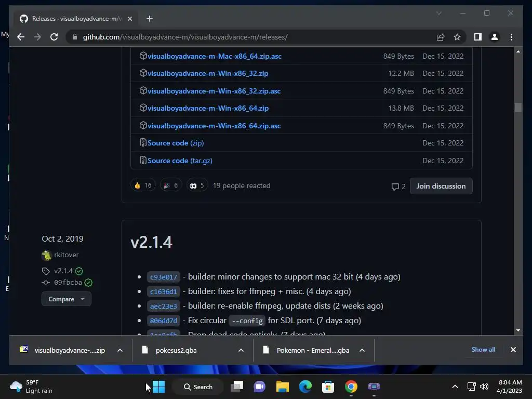
Task: Click the eyes reaction with 5
Action: 197,185
